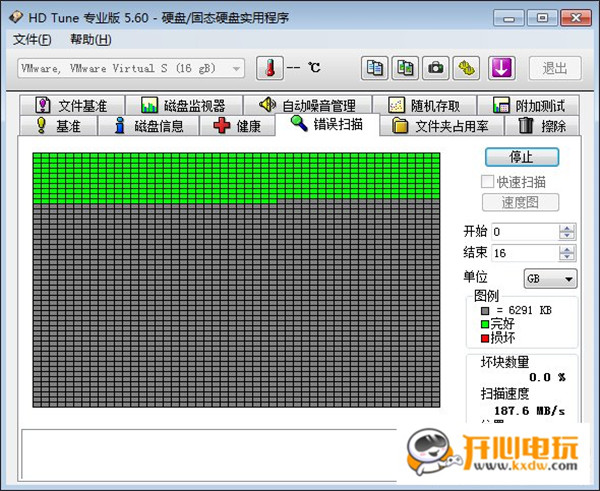Open the 帮助(H) menu
Viewport: 600px width, 491px height.
pyautogui.click(x=90, y=39)
